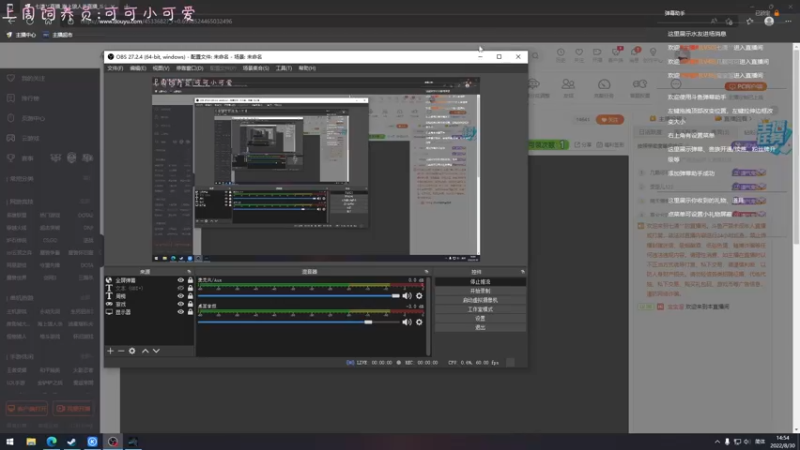Click the 麦克风/Aux volume slider
Viewport: 800px width, 450px height.
299,296
